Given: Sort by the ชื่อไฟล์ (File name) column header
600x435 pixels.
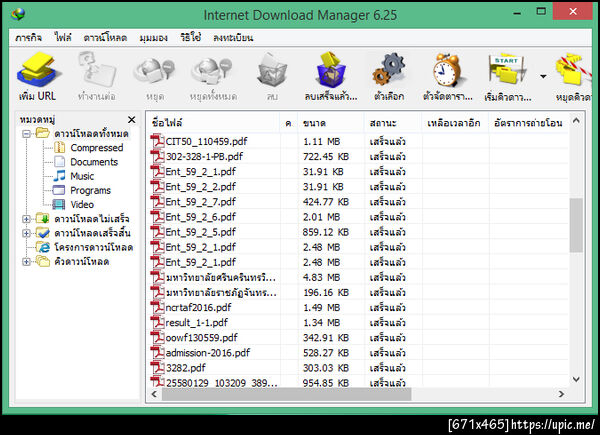Looking at the screenshot, I should (213, 123).
